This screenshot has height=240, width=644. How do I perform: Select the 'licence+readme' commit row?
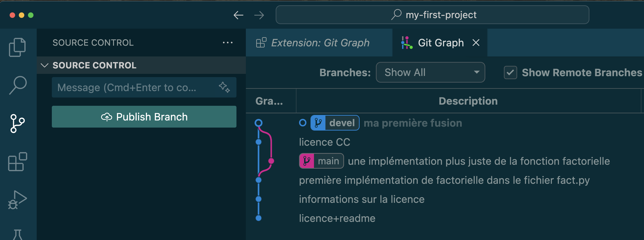pyautogui.click(x=337, y=218)
